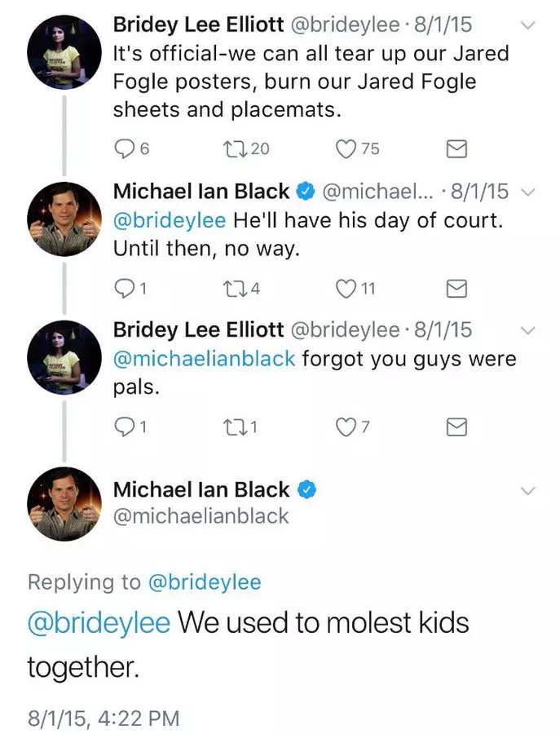Image resolution: width=560 pixels, height=734 pixels.
Task: Expand chevron menu on 'day of court' tweet
Action: pyautogui.click(x=528, y=192)
